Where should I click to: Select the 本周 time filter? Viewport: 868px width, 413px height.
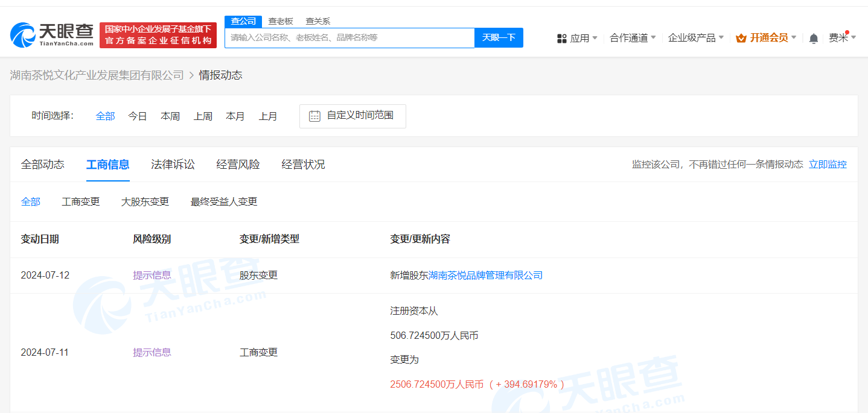pos(170,116)
